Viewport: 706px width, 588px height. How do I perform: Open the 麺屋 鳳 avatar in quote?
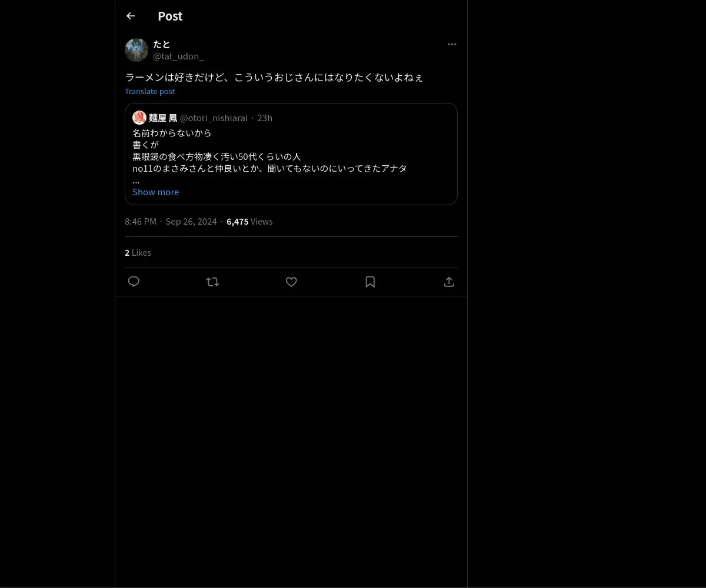point(139,118)
